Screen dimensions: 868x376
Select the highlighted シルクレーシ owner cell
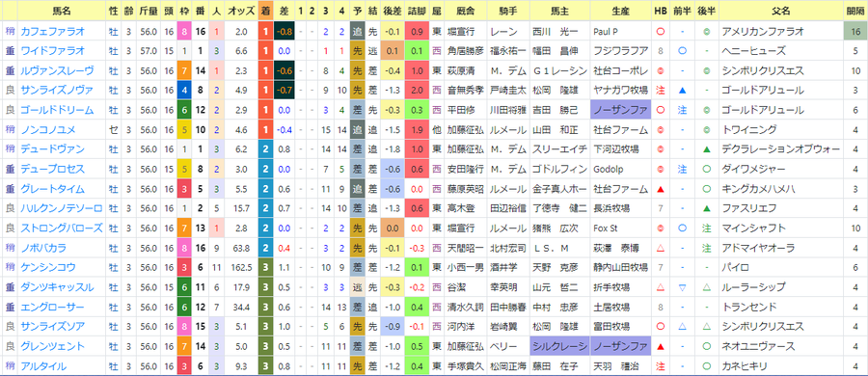click(558, 347)
